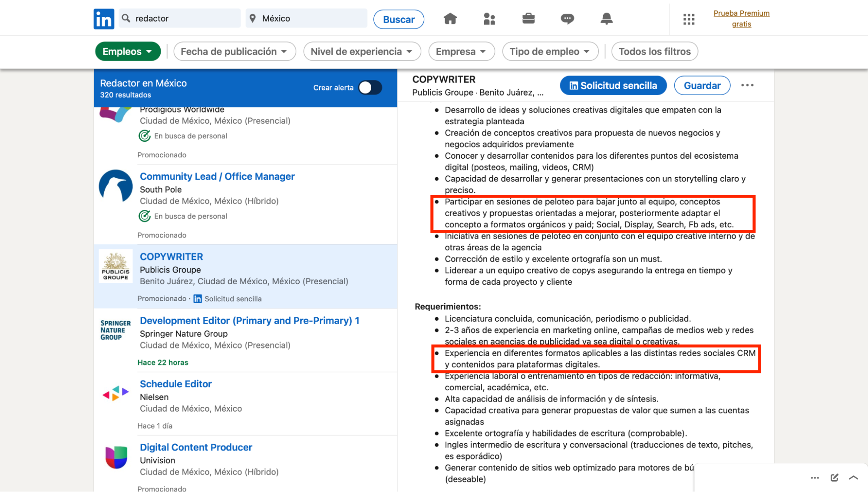Expand the messaging overlay chevron
The image size is (868, 492).
point(853,478)
